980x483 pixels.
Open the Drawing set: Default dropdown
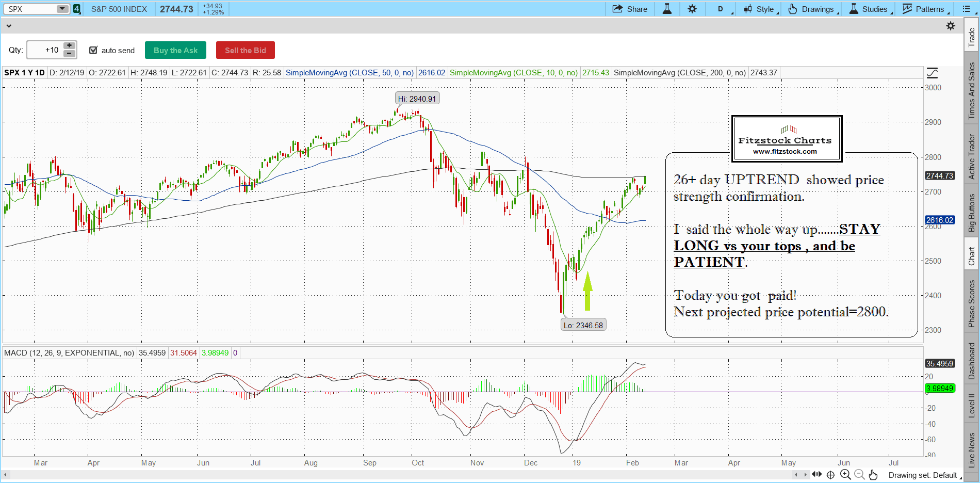click(x=924, y=475)
